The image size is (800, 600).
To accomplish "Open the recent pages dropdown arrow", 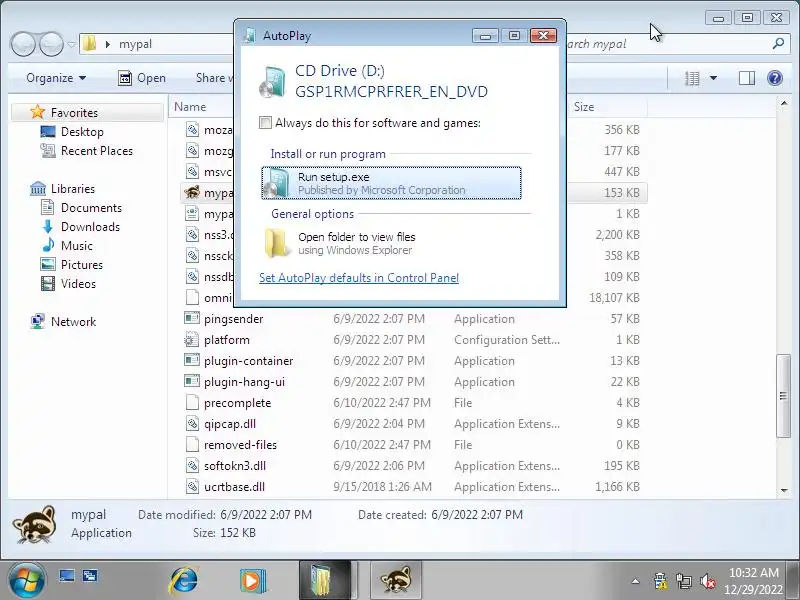I will pyautogui.click(x=71, y=44).
